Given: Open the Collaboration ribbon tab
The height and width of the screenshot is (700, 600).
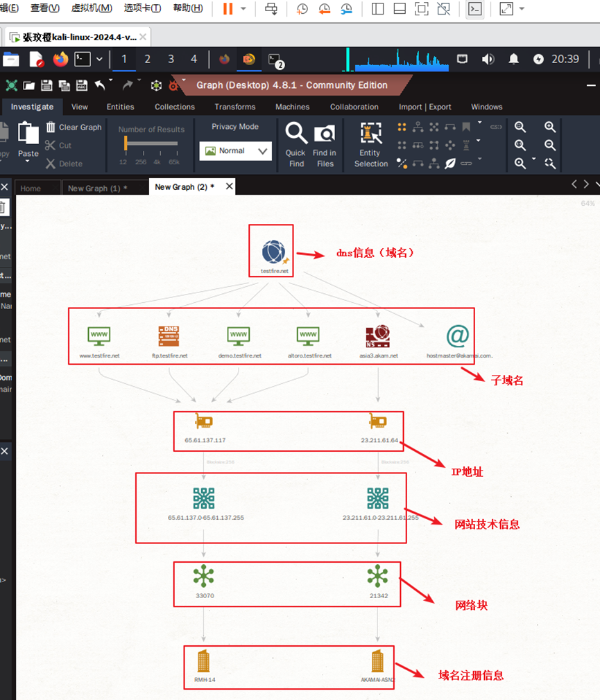Looking at the screenshot, I should pos(354,107).
